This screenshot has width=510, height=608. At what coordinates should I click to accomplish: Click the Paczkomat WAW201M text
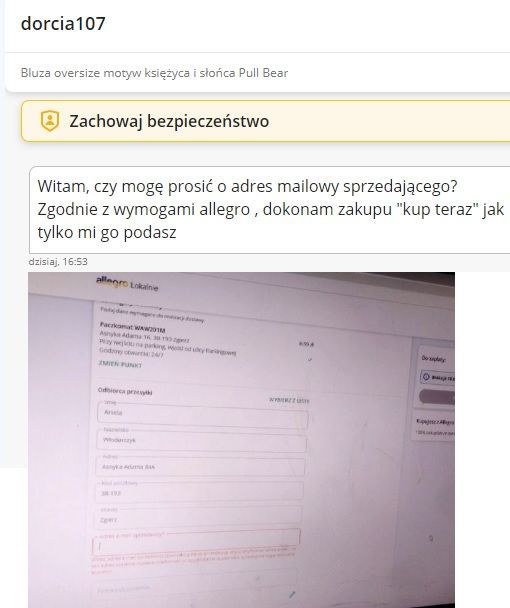132,327
